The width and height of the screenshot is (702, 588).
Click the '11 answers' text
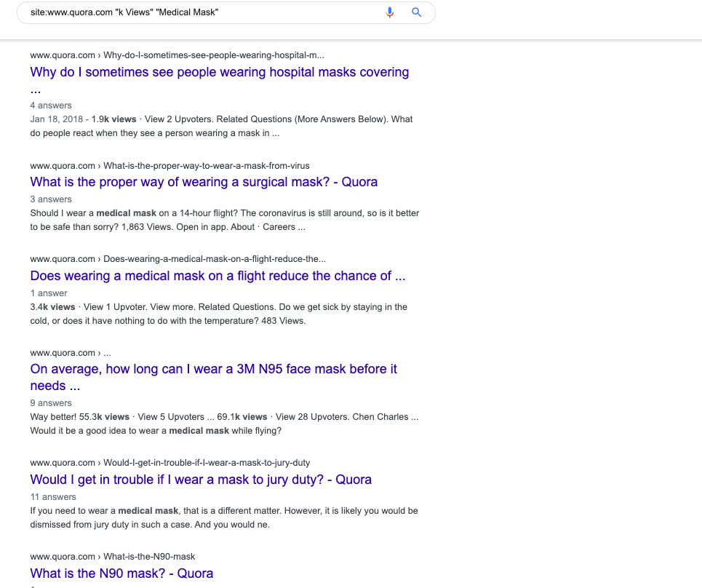pyautogui.click(x=53, y=497)
